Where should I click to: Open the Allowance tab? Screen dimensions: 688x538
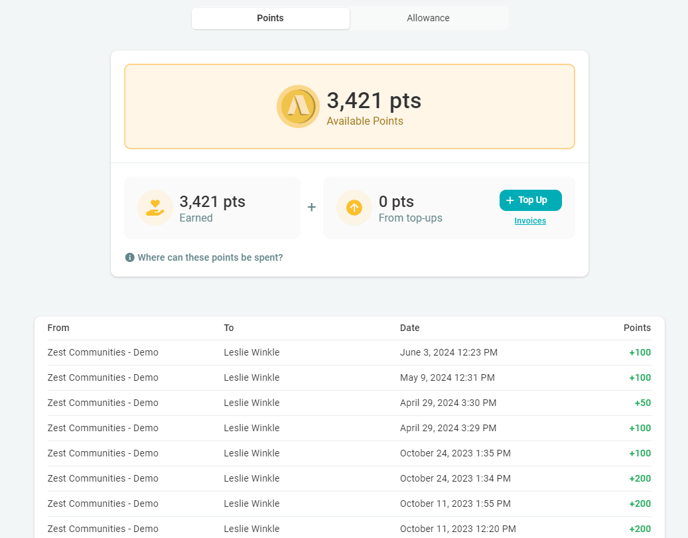pyautogui.click(x=428, y=18)
